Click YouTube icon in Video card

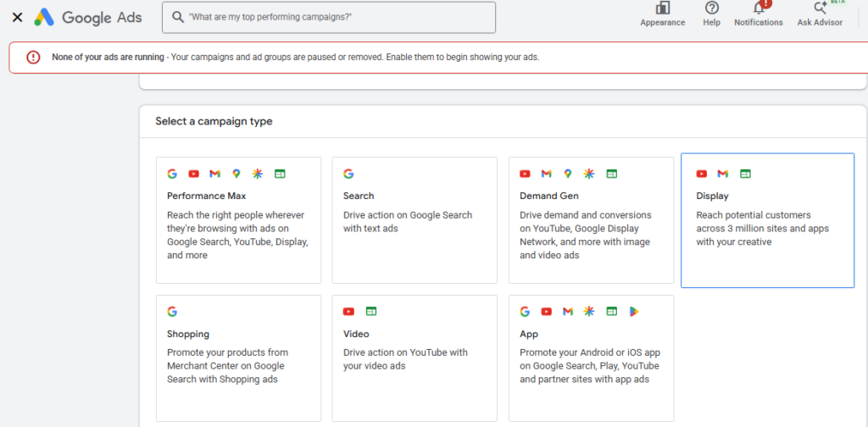(x=348, y=312)
